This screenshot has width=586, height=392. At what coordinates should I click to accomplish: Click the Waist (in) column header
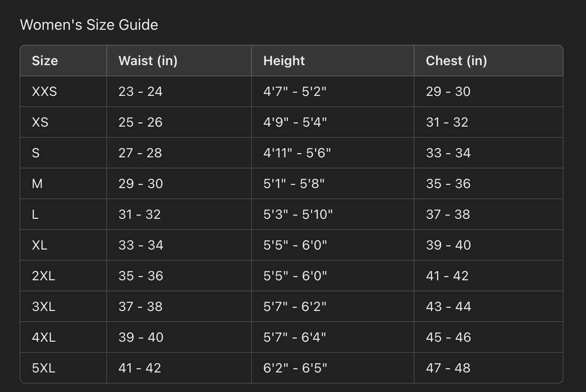coord(148,61)
